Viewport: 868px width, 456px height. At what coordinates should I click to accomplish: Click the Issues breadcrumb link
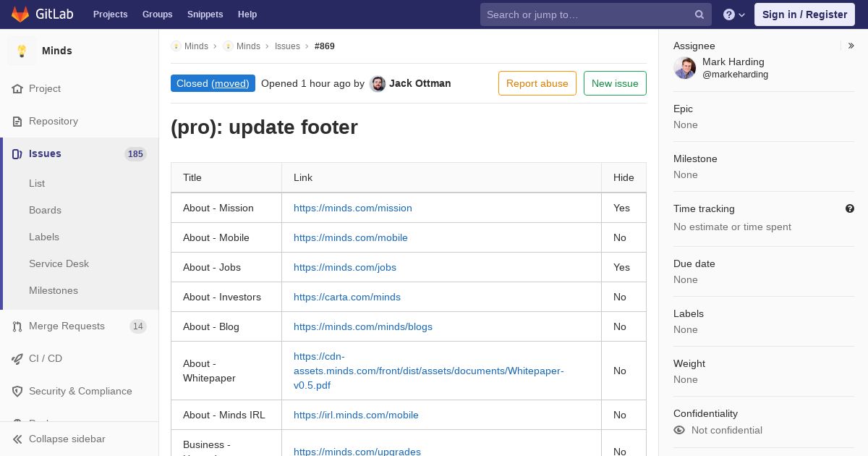[287, 46]
